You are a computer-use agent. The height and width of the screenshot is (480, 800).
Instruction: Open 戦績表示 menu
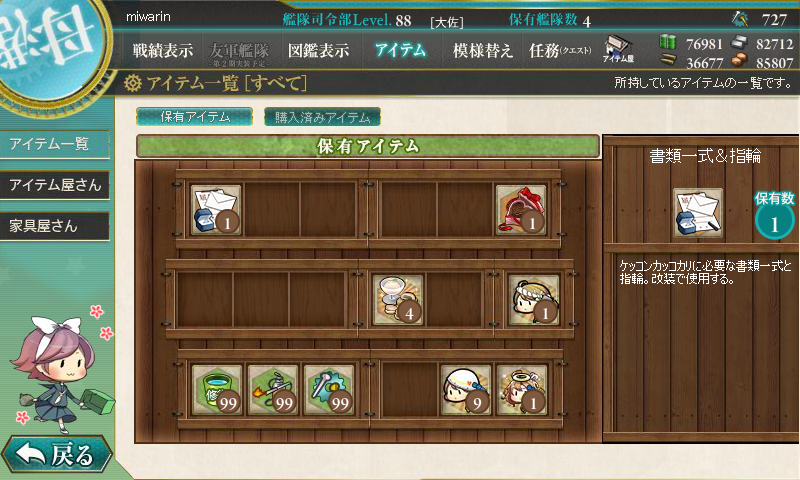(x=163, y=50)
